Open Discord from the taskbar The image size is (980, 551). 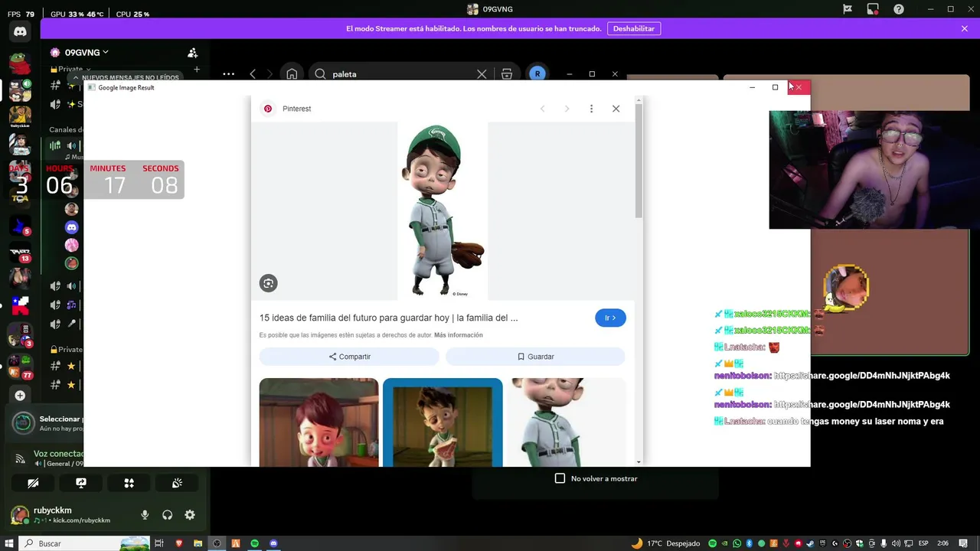(x=273, y=543)
